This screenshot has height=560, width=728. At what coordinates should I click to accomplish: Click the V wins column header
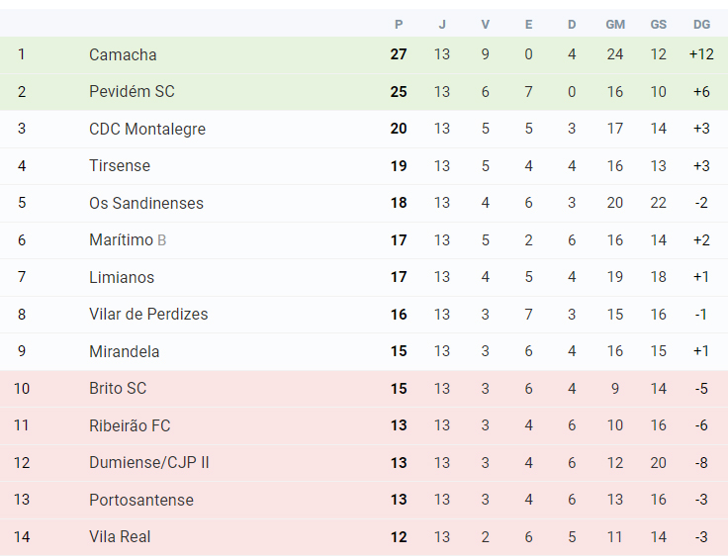coord(486,25)
